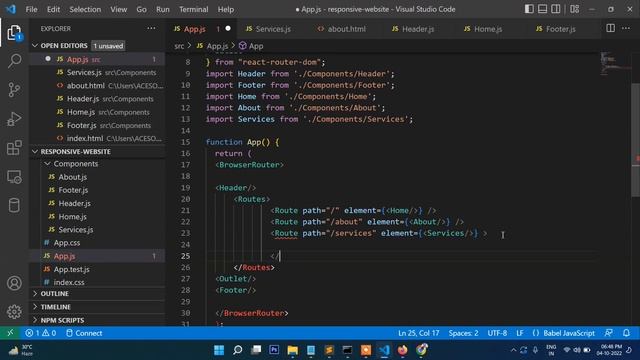Open Photoshop from taskbar
The height and width of the screenshot is (360, 640).
274,350
